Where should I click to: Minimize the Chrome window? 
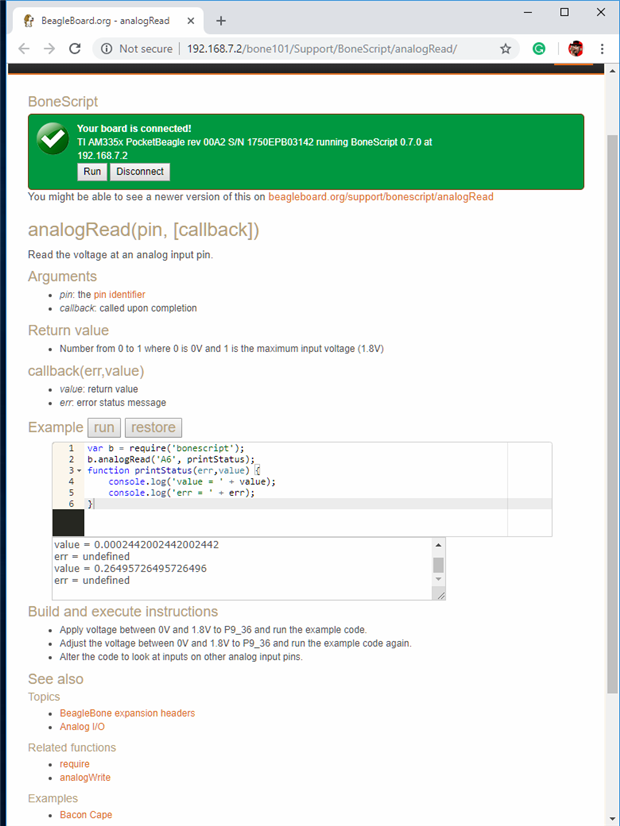tap(528, 12)
